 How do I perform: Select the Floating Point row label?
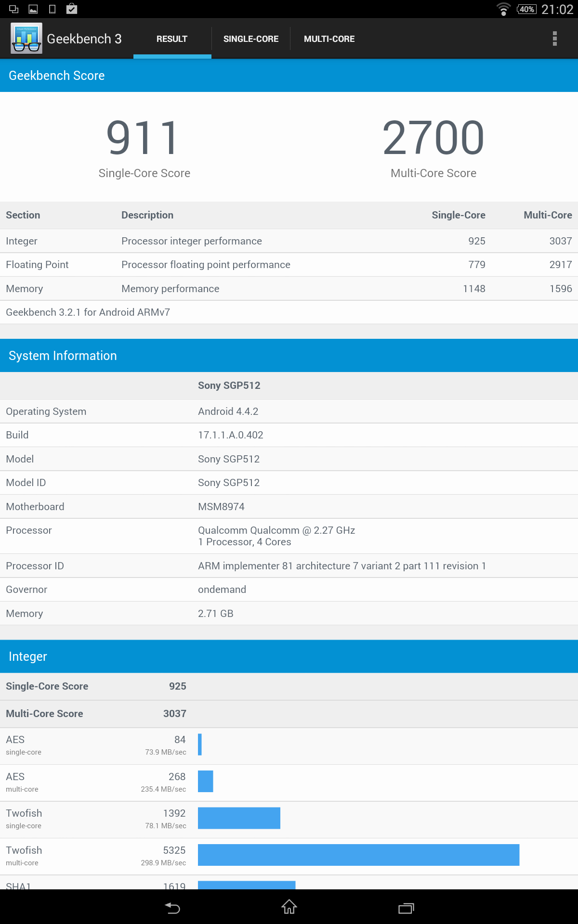coord(37,265)
